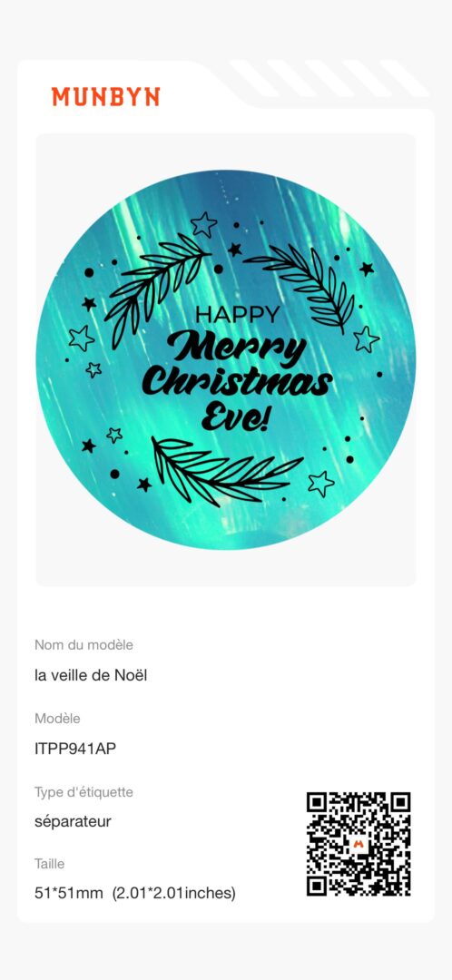Select the size text 51*51mm (2.01*2.01inches)
452x980 pixels.
pyautogui.click(x=135, y=894)
